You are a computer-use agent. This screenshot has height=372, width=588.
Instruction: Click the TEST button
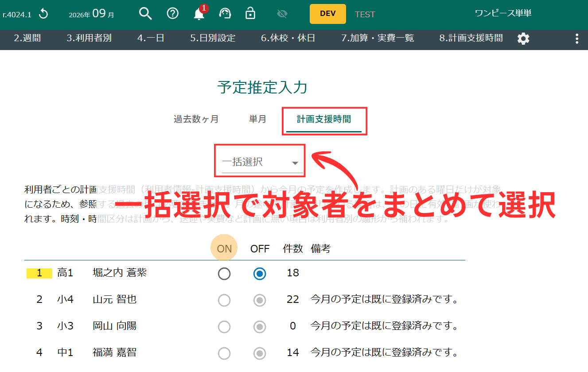tap(365, 14)
